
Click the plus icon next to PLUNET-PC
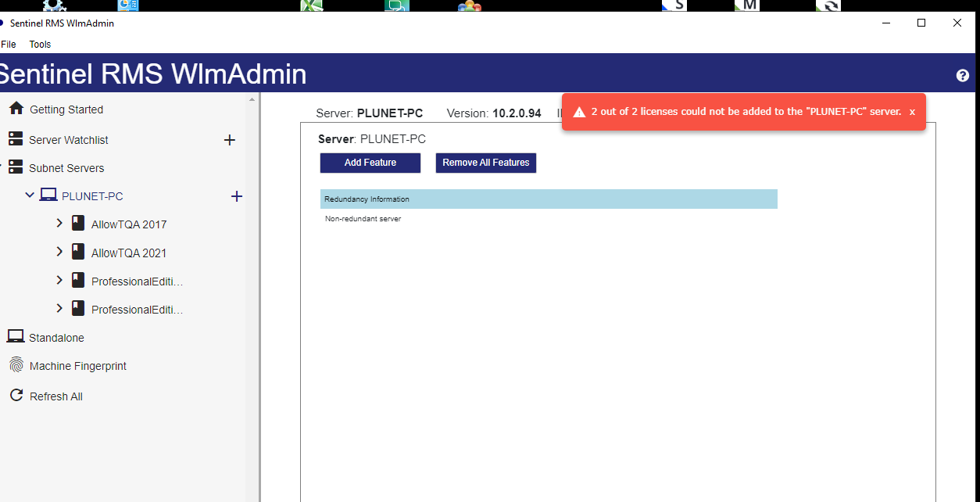(236, 196)
